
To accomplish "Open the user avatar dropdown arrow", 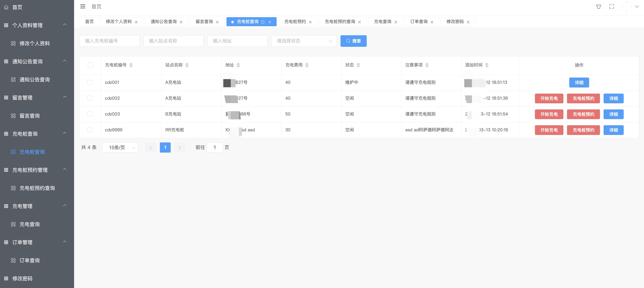I will (x=637, y=7).
